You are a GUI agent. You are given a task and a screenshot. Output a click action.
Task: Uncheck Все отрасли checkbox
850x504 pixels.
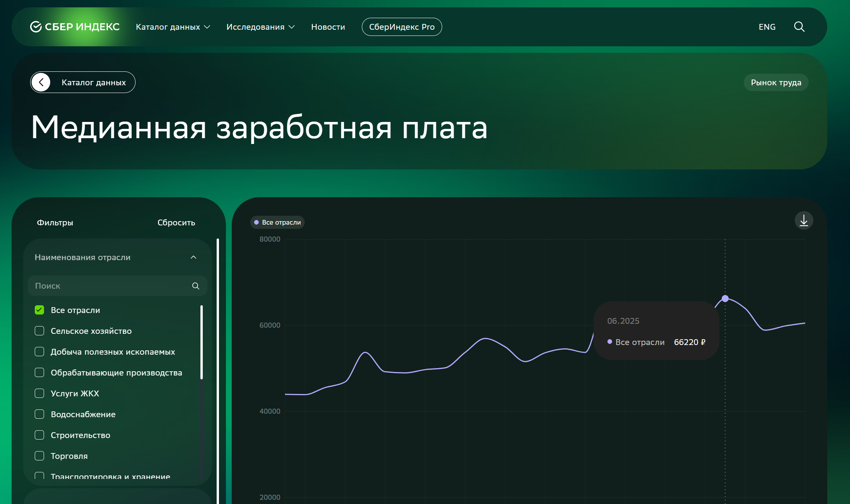pyautogui.click(x=39, y=310)
